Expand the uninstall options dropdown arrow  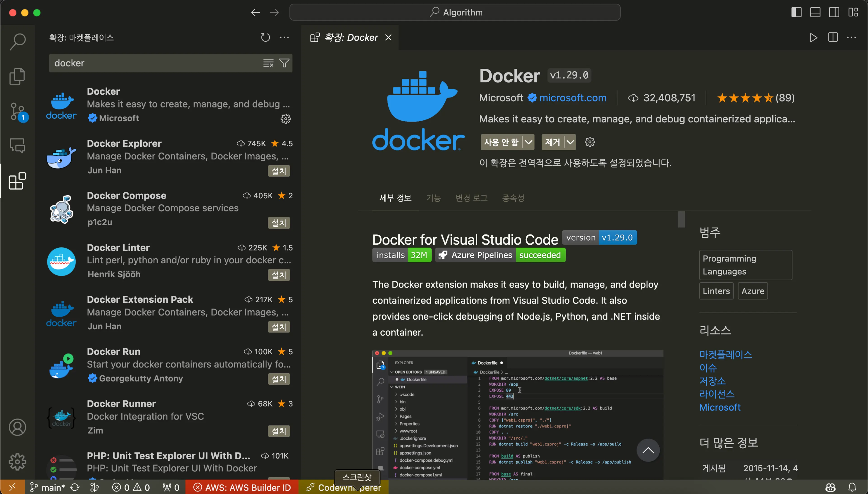tap(570, 142)
